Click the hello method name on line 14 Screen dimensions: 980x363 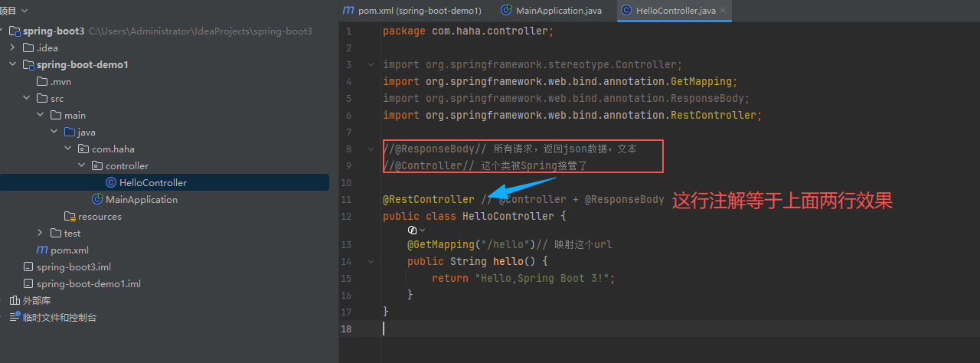tap(508, 261)
